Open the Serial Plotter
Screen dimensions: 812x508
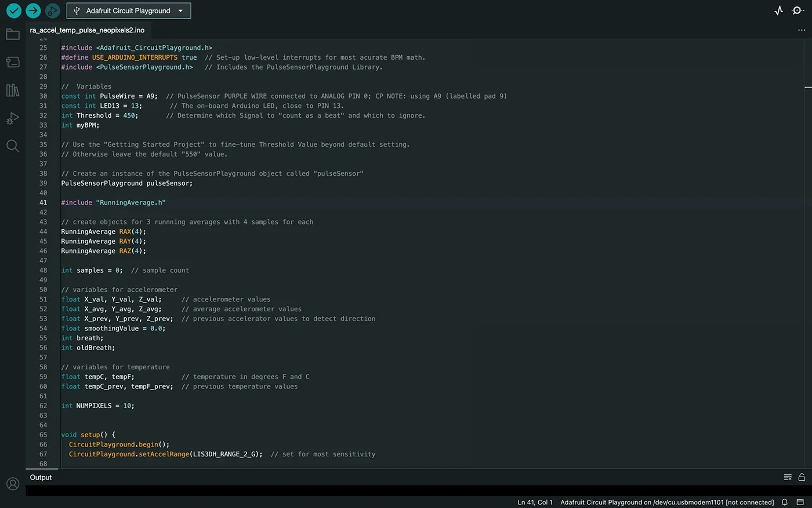coord(778,10)
